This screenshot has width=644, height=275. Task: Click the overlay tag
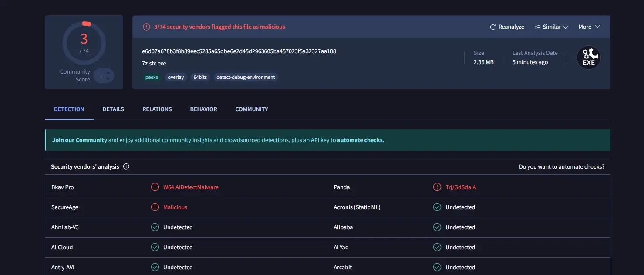tap(176, 77)
